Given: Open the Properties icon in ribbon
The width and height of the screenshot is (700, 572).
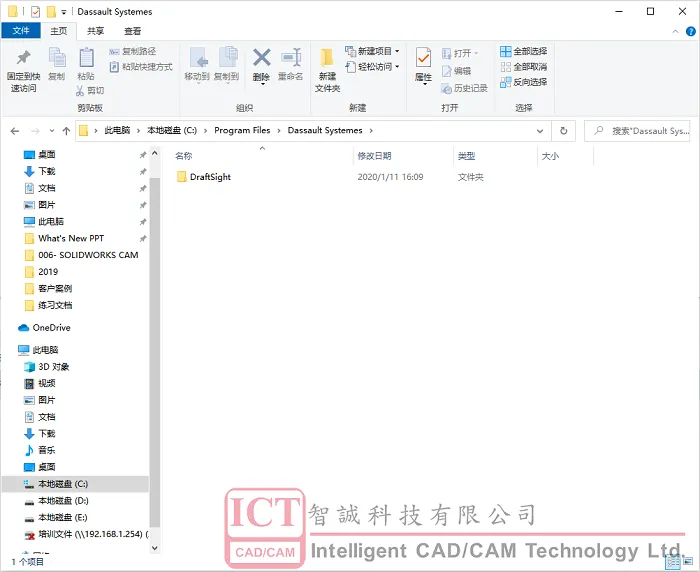Looking at the screenshot, I should click(423, 65).
